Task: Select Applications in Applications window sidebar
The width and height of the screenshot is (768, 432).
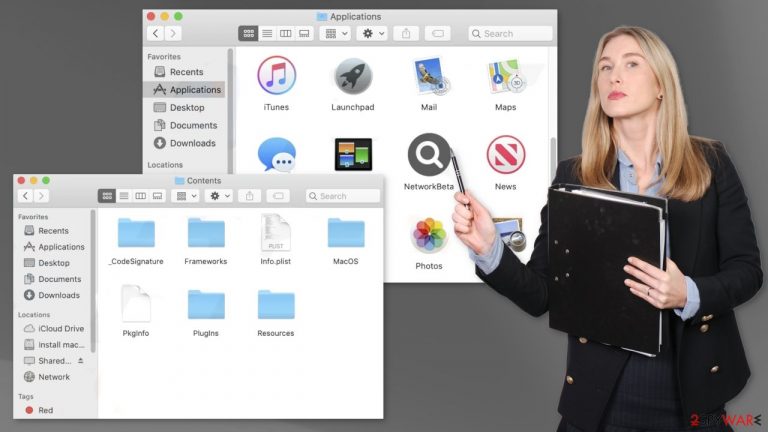Action: tap(185, 90)
